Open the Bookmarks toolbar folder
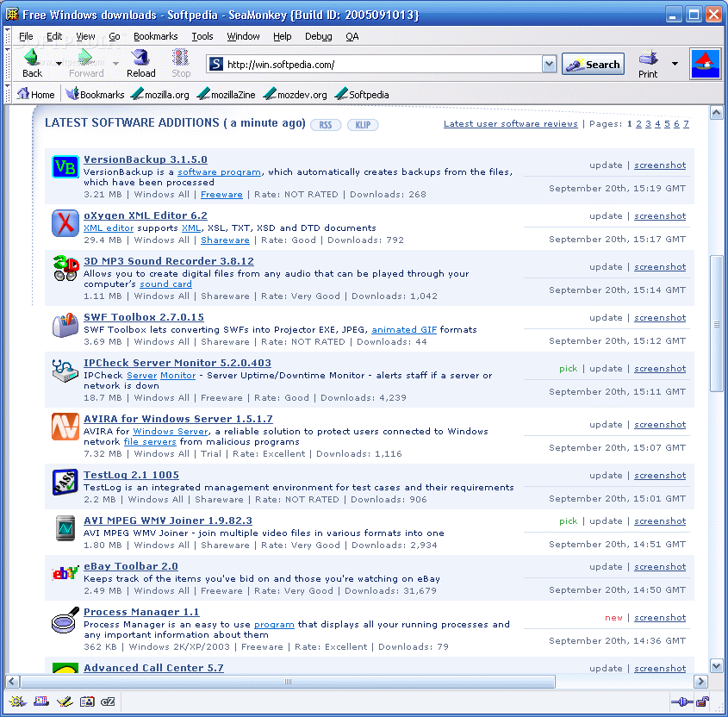This screenshot has height=717, width=728. click(95, 94)
